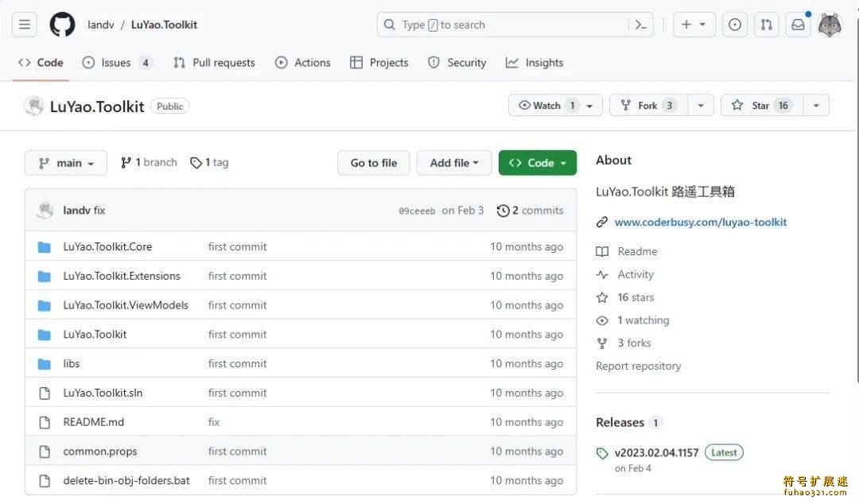Open 'first commit' message in libs row
859x504 pixels.
click(237, 363)
